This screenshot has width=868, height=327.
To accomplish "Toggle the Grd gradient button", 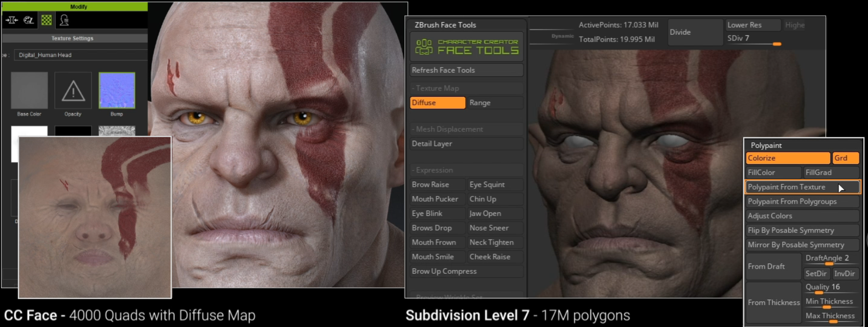I will [x=846, y=158].
